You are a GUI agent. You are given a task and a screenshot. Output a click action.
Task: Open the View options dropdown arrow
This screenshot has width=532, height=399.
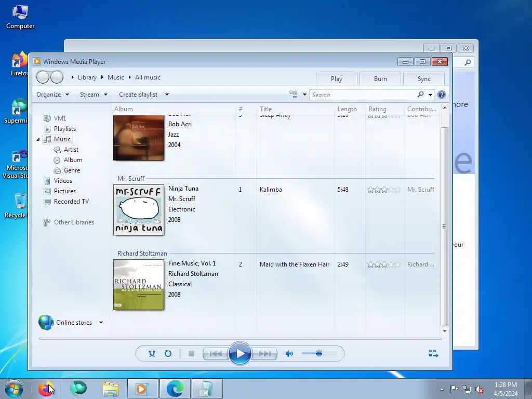(304, 95)
